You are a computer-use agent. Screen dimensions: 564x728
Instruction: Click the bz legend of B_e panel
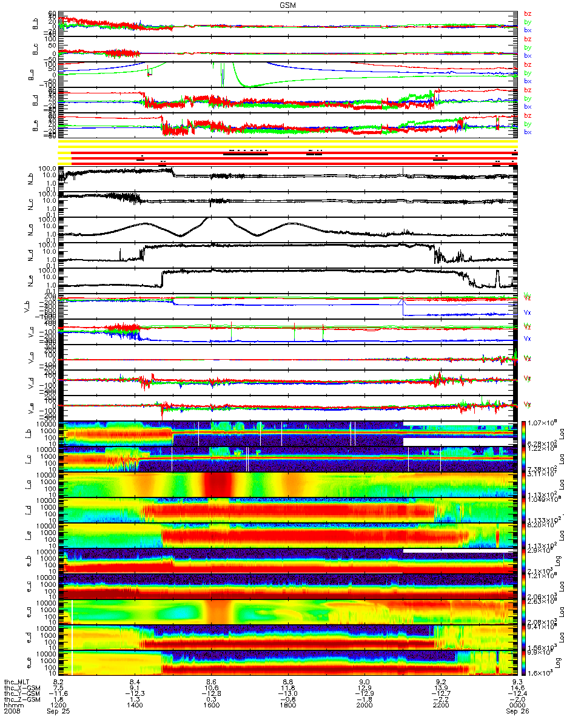tap(527, 116)
